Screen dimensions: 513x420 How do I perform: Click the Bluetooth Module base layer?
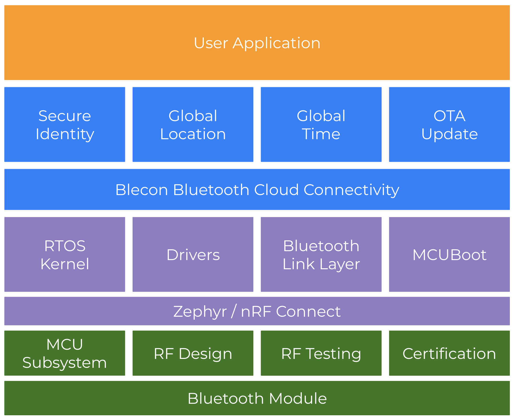pyautogui.click(x=256, y=405)
